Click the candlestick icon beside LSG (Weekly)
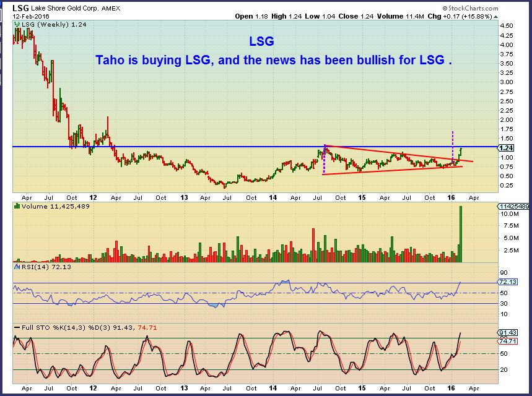This screenshot has width=532, height=396. pos(16,24)
